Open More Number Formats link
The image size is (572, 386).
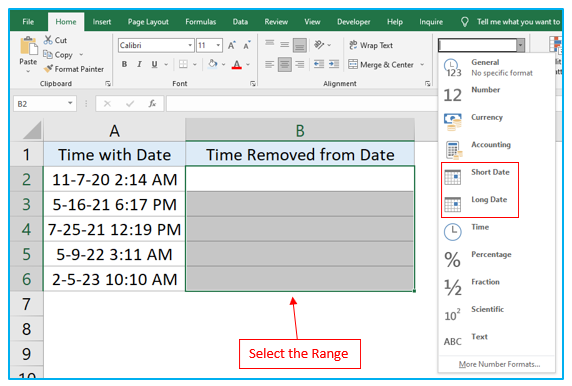point(499,364)
